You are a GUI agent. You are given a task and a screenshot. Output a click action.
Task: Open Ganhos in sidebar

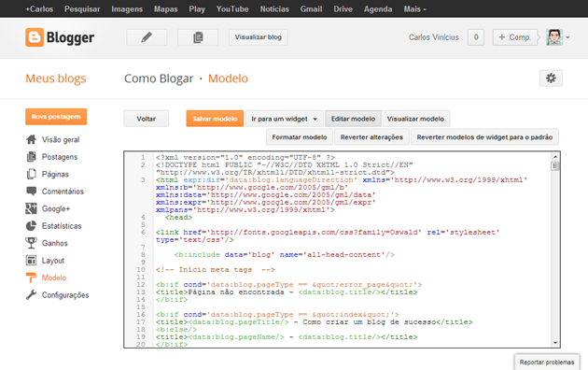pyautogui.click(x=55, y=243)
